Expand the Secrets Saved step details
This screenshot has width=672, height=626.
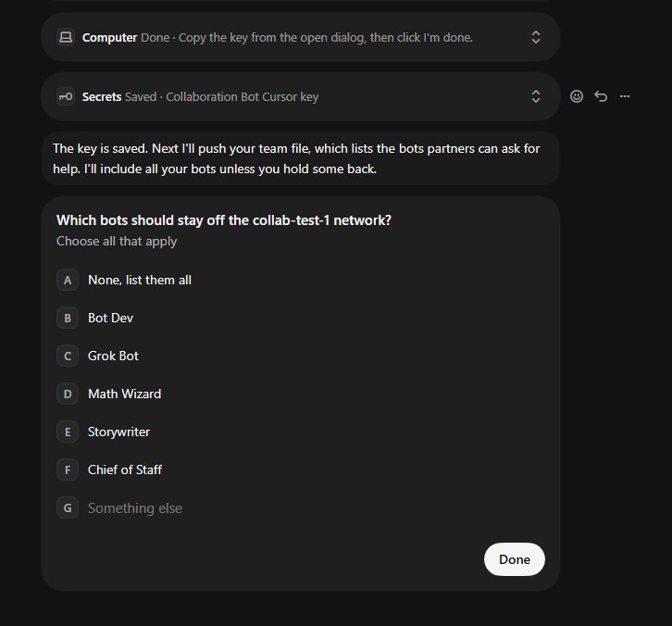(536, 96)
